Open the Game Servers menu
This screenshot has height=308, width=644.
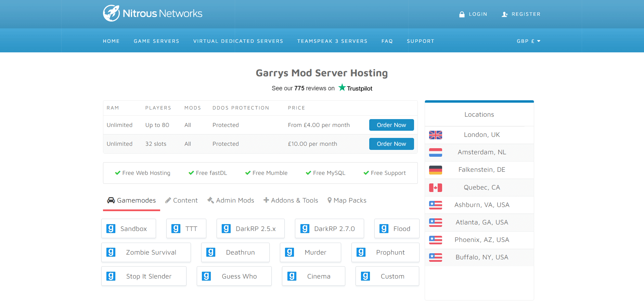pos(156,41)
